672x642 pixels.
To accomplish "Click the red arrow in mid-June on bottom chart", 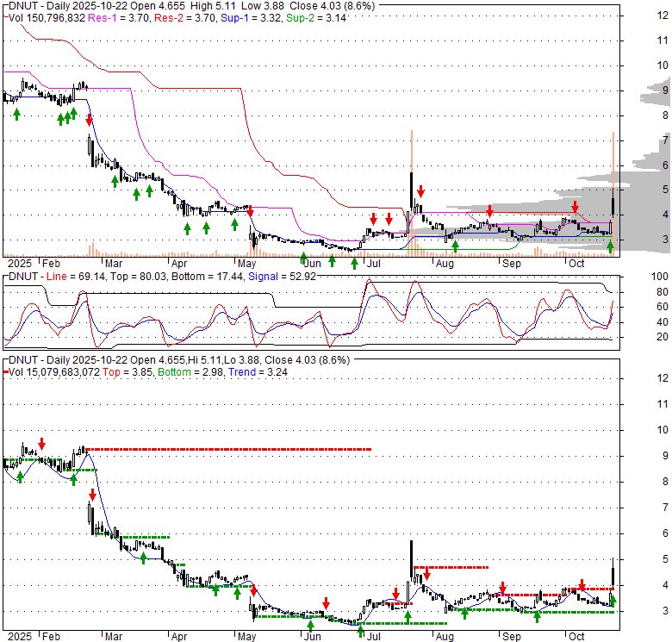I will 327,603.
